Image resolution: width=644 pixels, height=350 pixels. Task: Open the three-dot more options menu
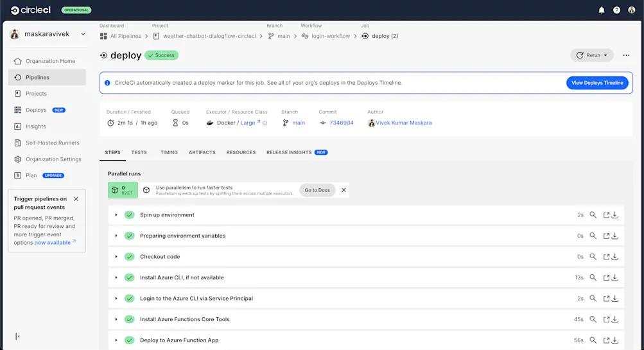[x=626, y=55]
